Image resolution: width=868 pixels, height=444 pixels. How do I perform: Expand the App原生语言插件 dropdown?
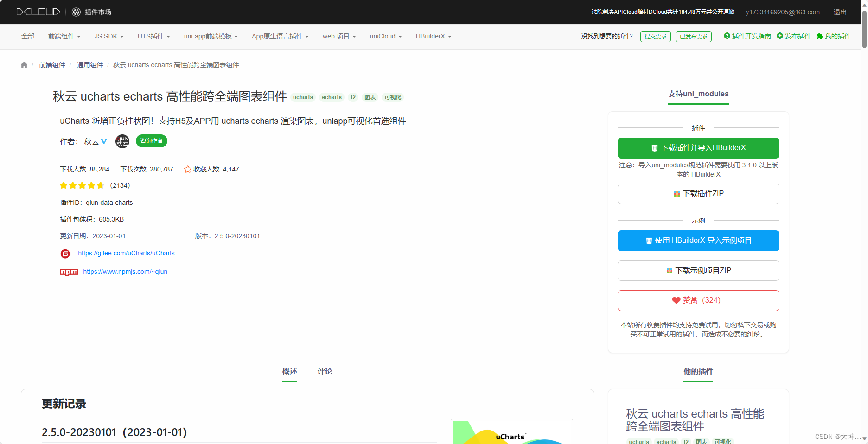coord(280,36)
